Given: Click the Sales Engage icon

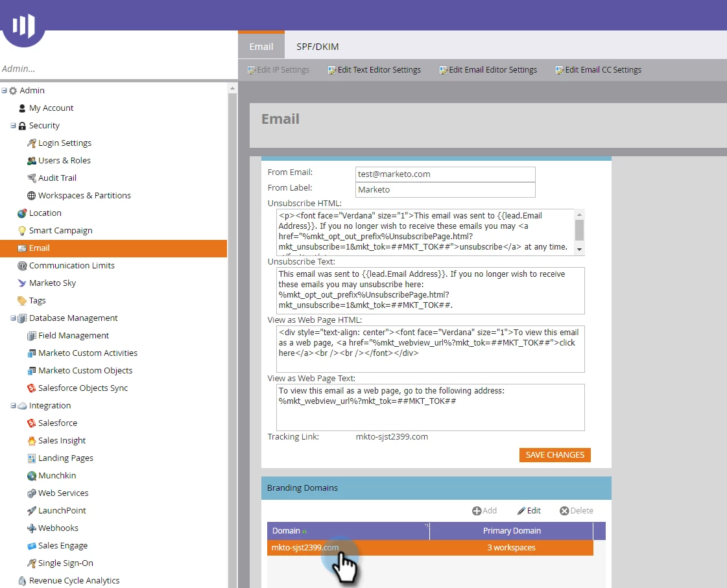Looking at the screenshot, I should pos(32,546).
